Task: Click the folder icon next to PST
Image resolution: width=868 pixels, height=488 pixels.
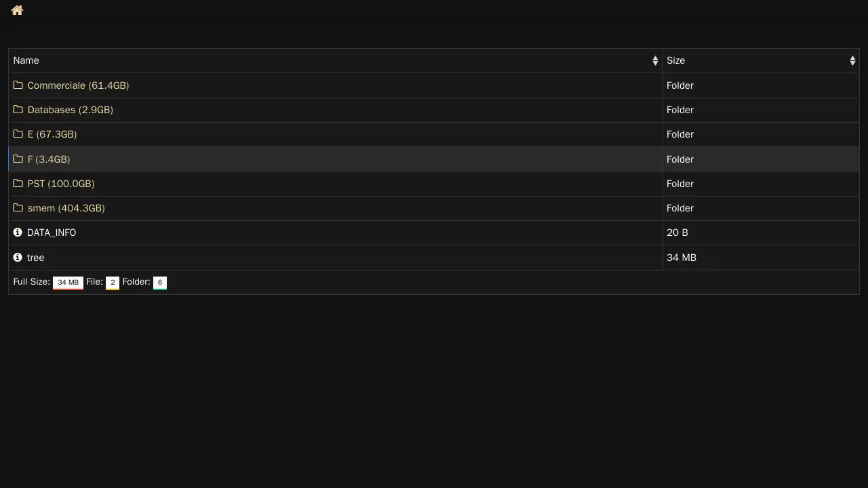Action: pos(18,184)
